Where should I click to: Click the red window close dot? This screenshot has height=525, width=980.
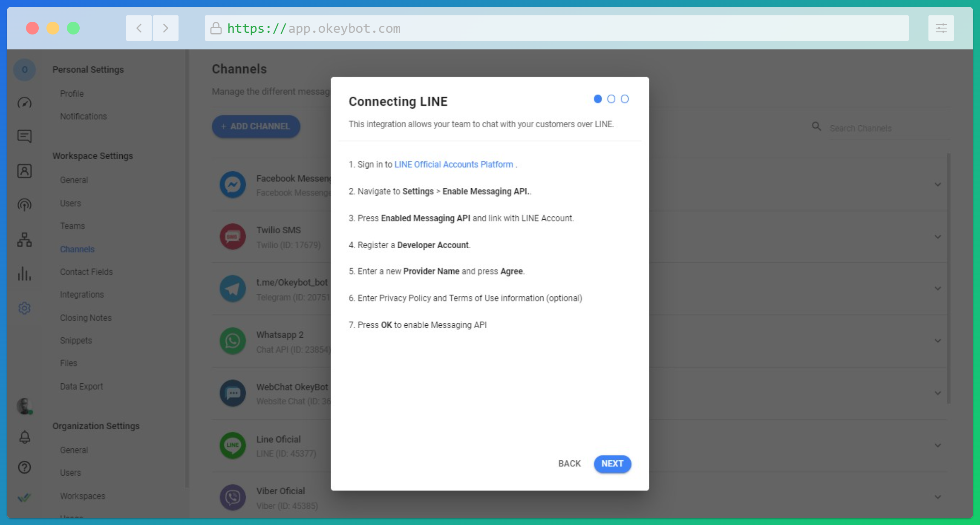(x=32, y=28)
